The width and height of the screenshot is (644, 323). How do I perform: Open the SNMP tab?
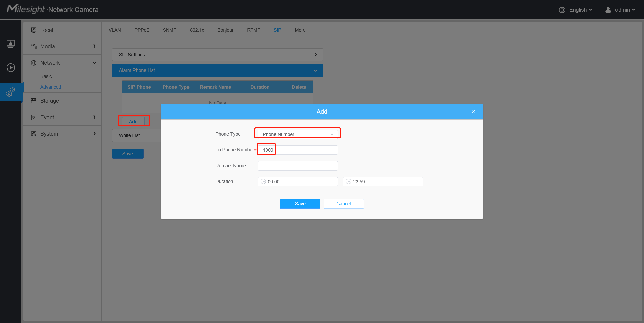[x=170, y=30]
